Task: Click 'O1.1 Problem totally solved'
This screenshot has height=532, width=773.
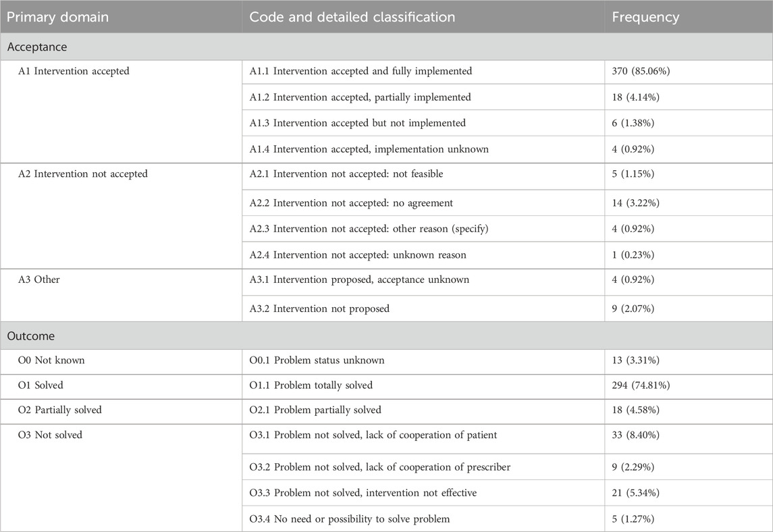Action: click(x=311, y=385)
